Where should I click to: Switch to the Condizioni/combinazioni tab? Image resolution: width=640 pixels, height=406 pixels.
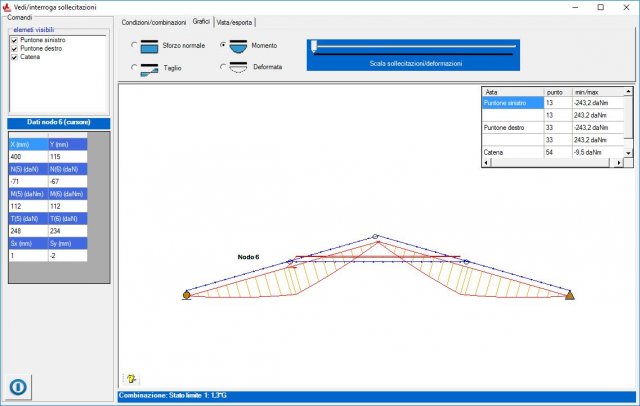point(153,22)
